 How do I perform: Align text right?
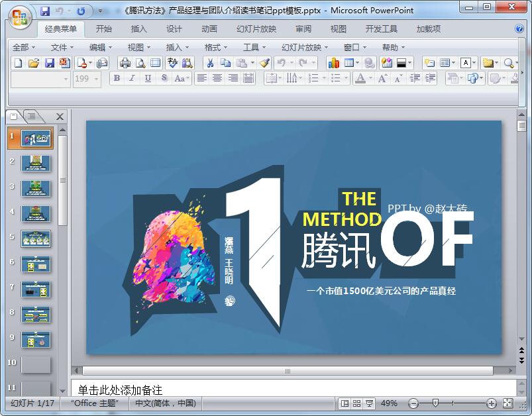pyautogui.click(x=233, y=79)
